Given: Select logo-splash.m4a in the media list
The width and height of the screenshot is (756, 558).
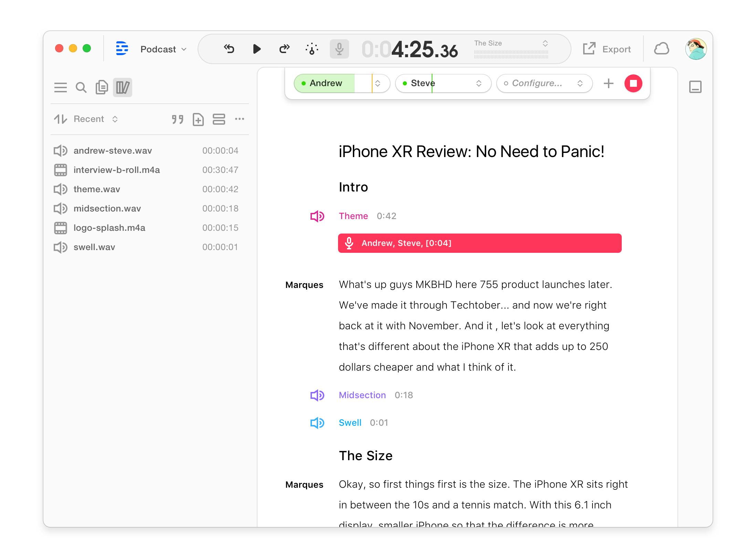Looking at the screenshot, I should [x=149, y=228].
